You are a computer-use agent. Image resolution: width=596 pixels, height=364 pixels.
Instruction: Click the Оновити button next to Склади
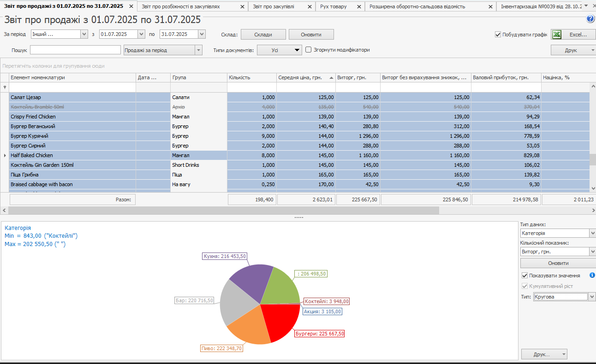coord(311,35)
